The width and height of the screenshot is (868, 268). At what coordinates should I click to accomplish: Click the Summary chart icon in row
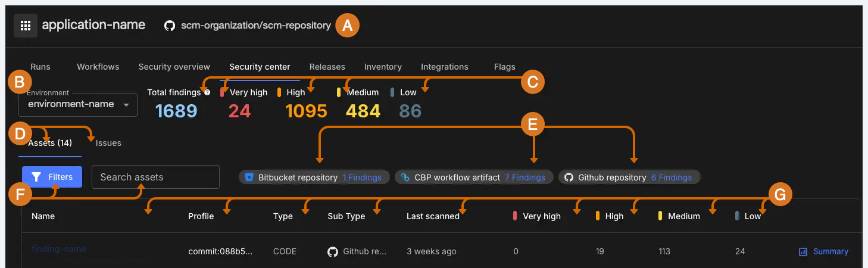803,252
